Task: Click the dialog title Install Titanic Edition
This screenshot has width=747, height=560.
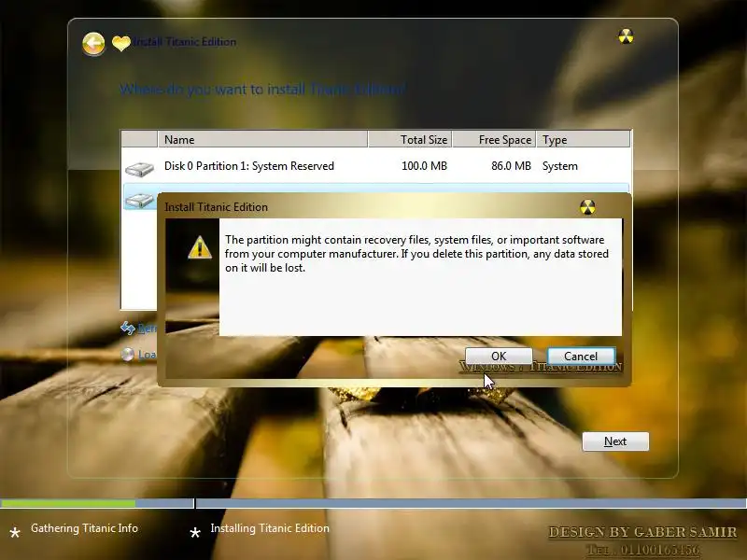Action: [217, 207]
